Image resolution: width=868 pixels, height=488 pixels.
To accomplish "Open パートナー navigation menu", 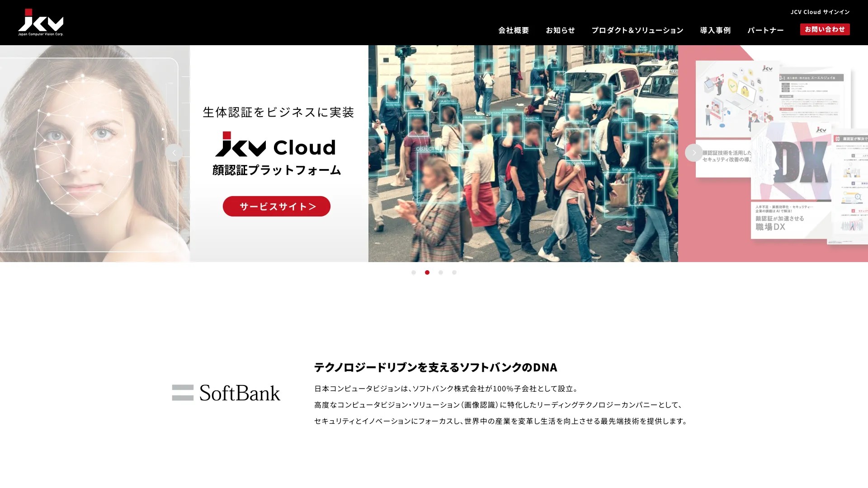I will (765, 30).
